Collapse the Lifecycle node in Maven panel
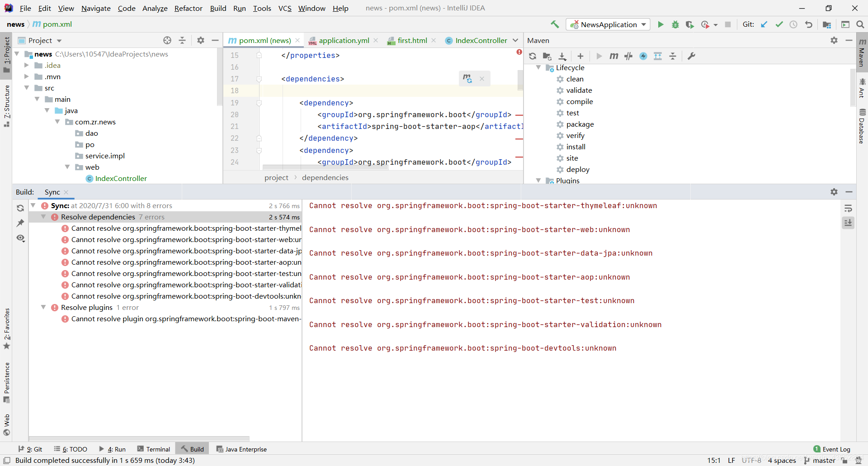This screenshot has width=868, height=466. pos(538,67)
